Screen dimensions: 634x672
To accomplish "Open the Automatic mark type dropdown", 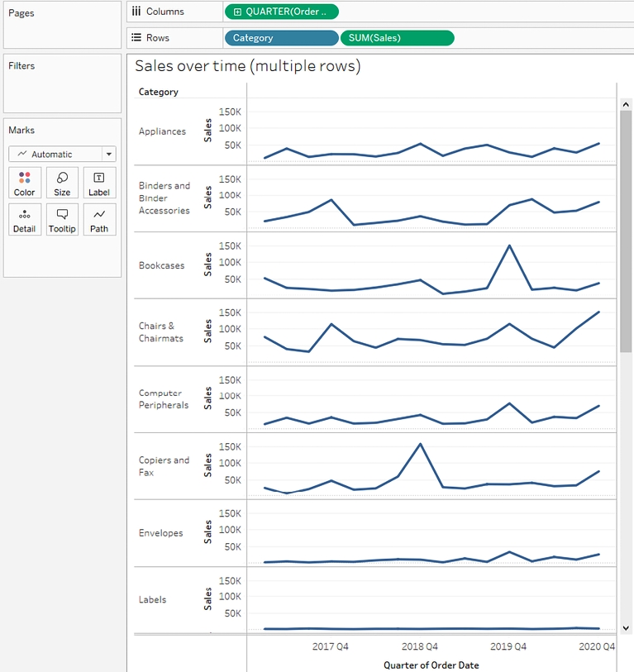I will pos(108,155).
